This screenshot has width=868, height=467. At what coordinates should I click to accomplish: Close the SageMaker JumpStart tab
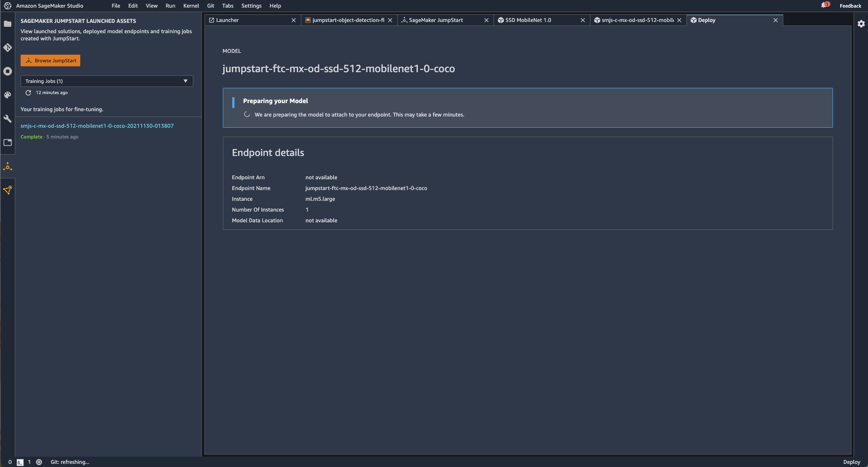(486, 20)
